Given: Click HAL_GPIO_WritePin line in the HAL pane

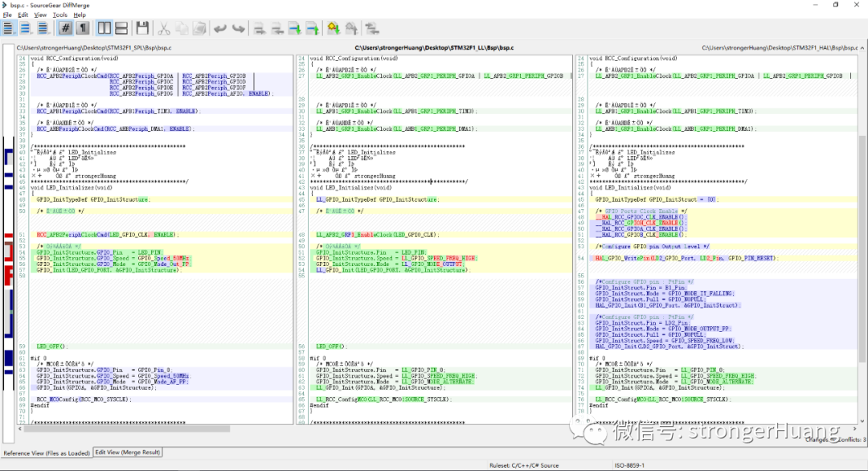Looking at the screenshot, I should (x=687, y=258).
